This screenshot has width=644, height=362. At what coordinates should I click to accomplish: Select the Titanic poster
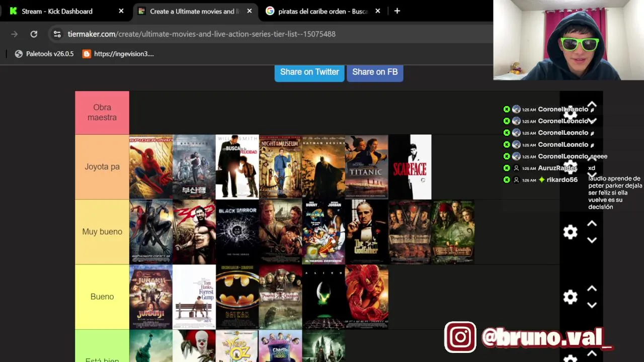(x=367, y=167)
